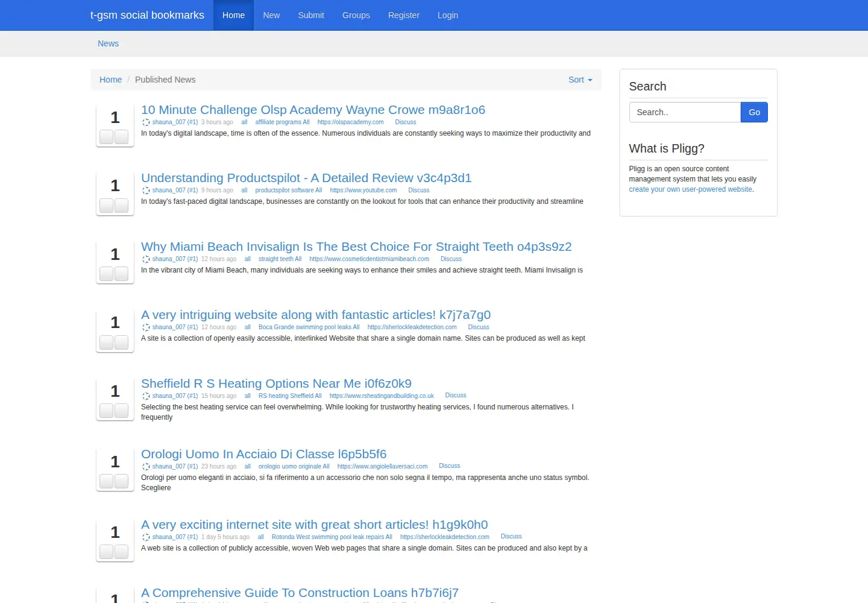The image size is (868, 603).
Task: Click into the Search field
Action: pos(685,112)
